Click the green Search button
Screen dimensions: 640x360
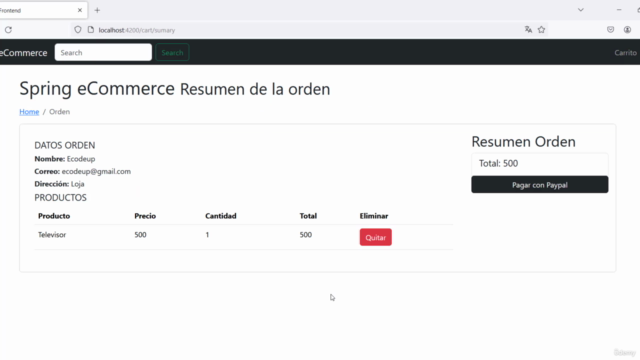[172, 52]
